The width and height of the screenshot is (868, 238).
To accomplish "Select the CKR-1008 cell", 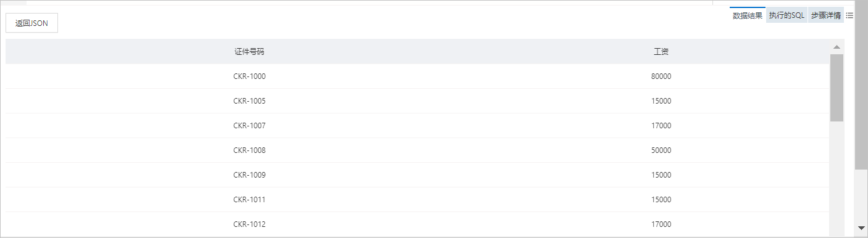I will (x=249, y=150).
